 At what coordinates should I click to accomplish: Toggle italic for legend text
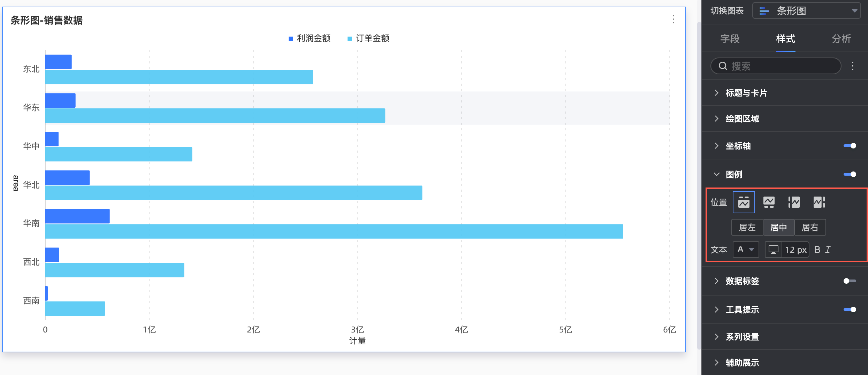pyautogui.click(x=828, y=250)
